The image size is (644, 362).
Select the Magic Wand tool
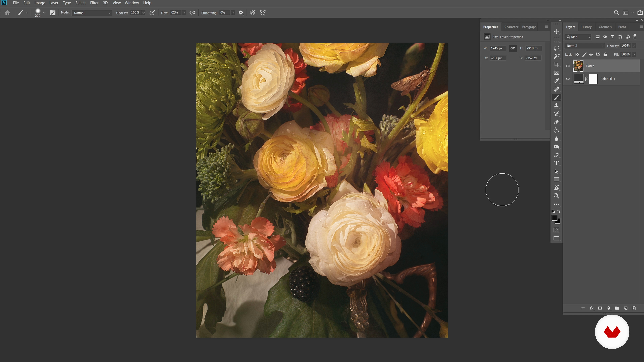pos(556,56)
